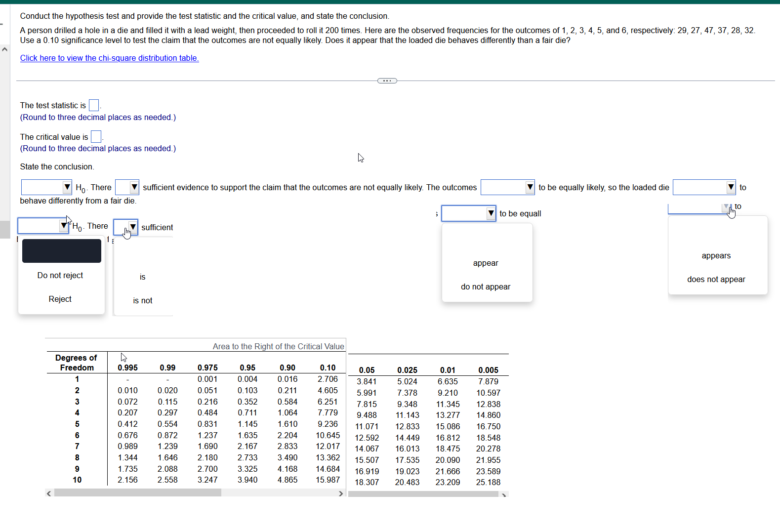Click the 0.99 column header
The image size is (780, 532).
pos(167,368)
